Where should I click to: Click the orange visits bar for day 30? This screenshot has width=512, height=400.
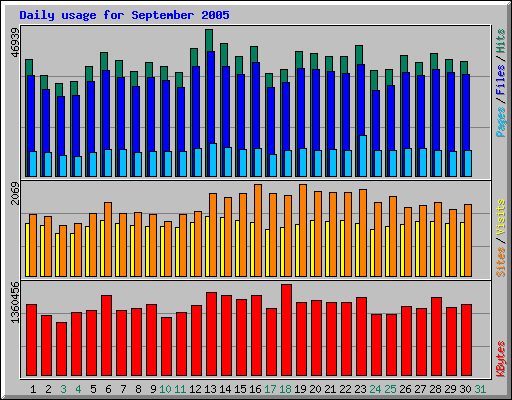coord(468,240)
